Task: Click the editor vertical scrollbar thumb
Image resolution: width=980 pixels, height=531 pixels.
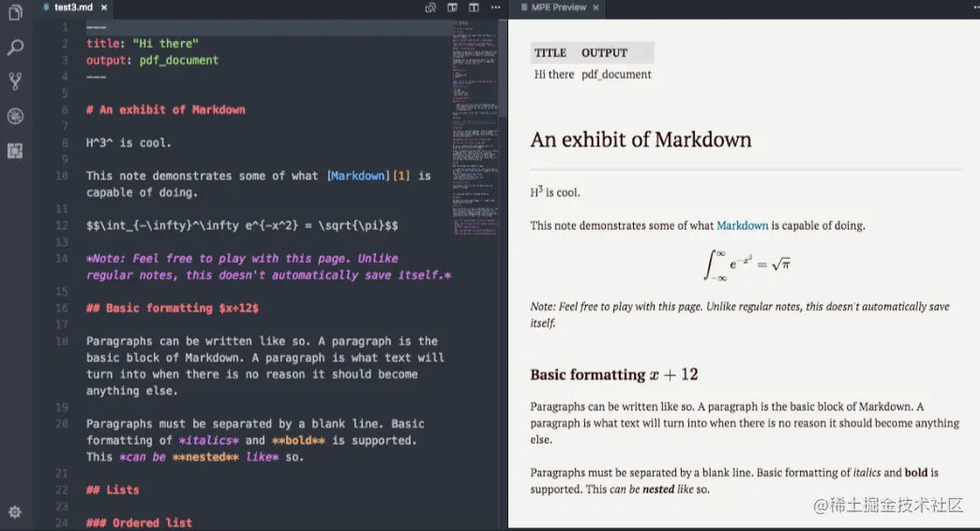Action: coord(503,68)
